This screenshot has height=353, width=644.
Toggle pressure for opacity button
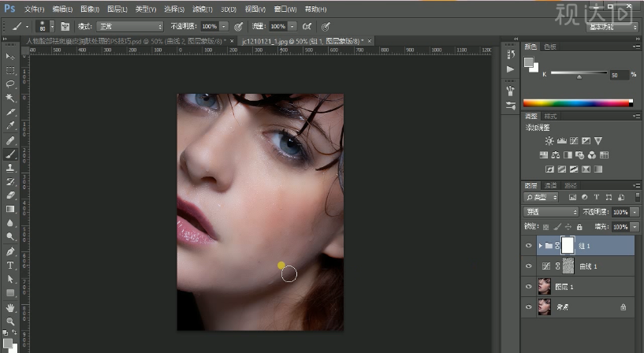pos(238,27)
